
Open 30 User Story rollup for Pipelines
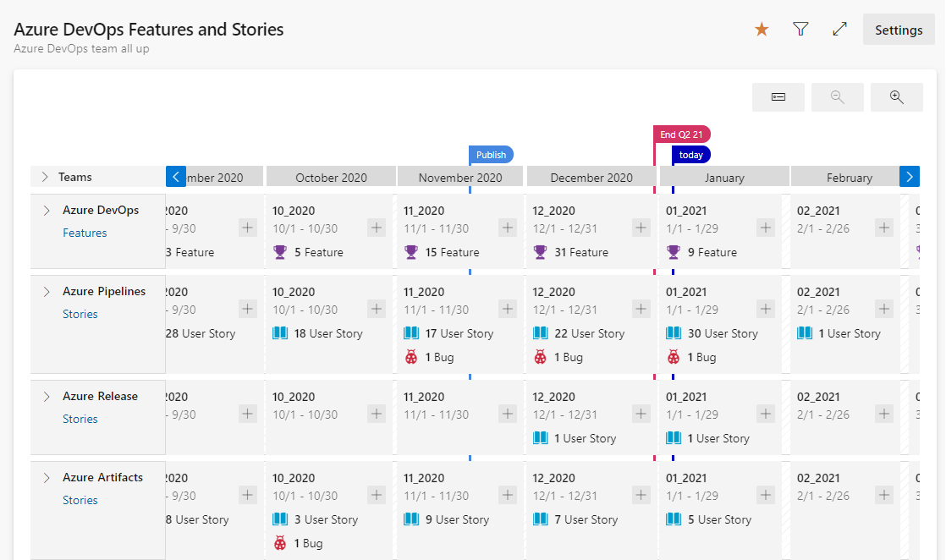point(712,333)
